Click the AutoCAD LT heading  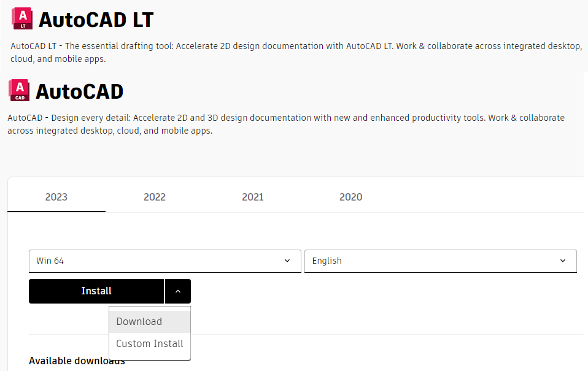[x=96, y=20]
